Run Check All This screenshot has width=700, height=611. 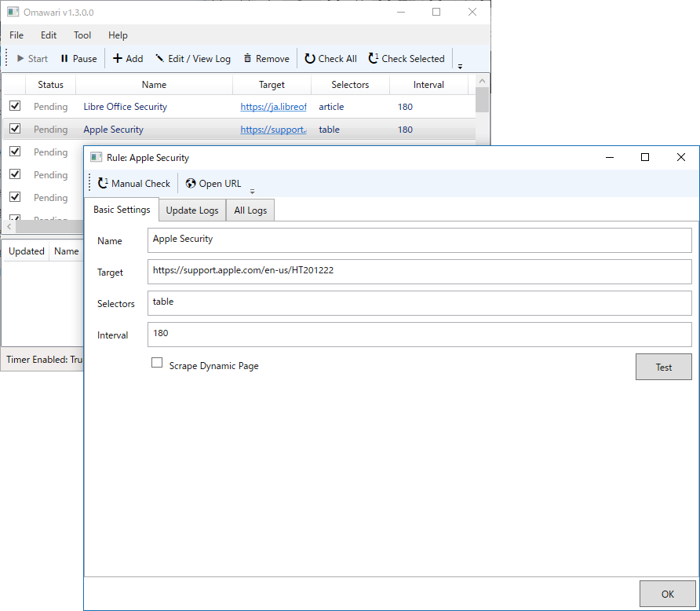click(330, 59)
